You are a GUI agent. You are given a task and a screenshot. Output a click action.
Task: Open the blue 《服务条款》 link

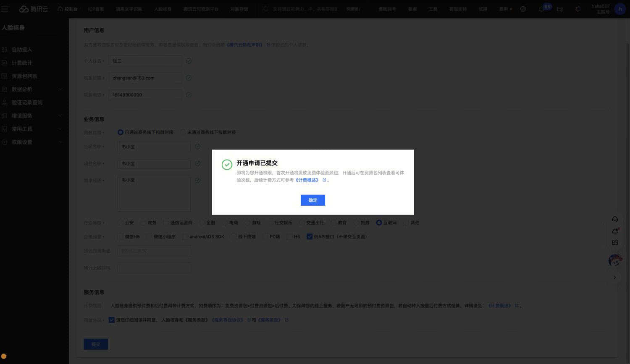click(x=270, y=320)
